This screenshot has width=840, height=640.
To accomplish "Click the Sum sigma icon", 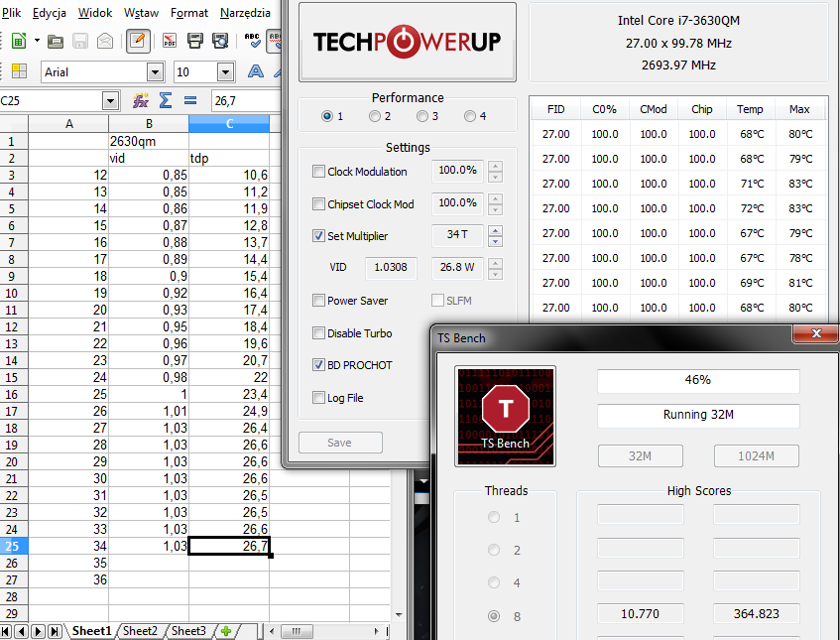I will click(x=166, y=100).
